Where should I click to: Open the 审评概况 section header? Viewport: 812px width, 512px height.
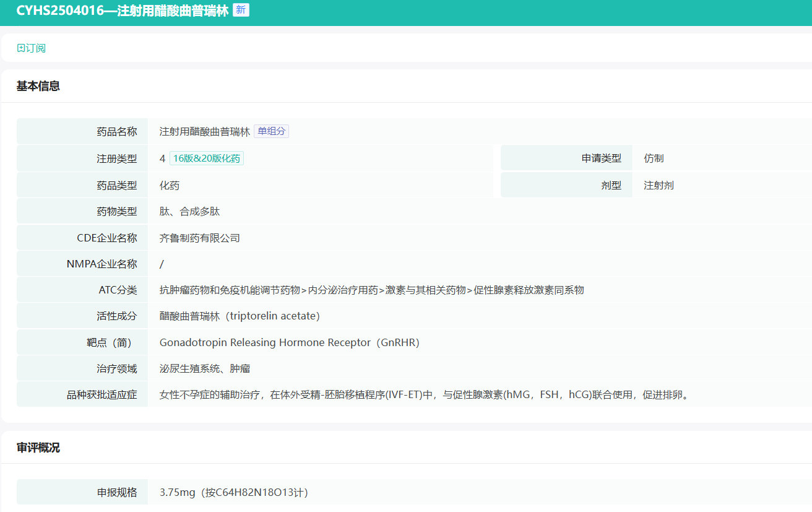coord(38,447)
